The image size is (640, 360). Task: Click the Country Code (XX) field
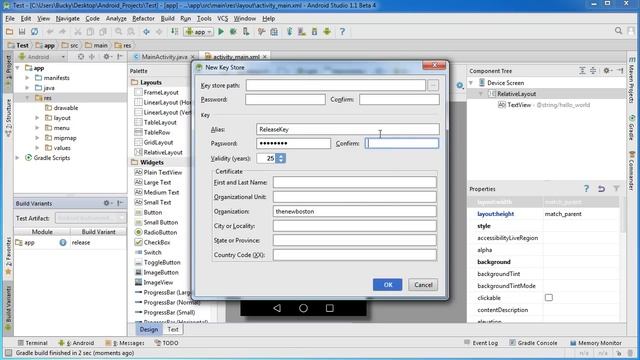pos(355,255)
